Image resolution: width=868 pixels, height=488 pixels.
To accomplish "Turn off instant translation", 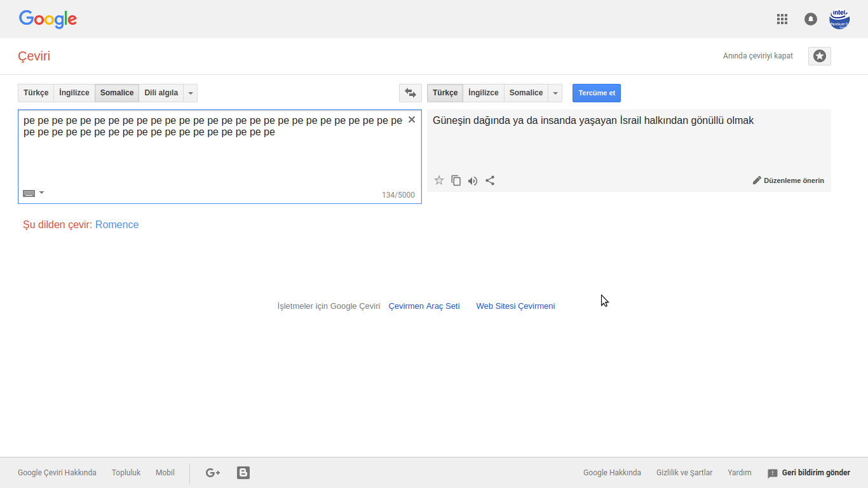I will 757,56.
